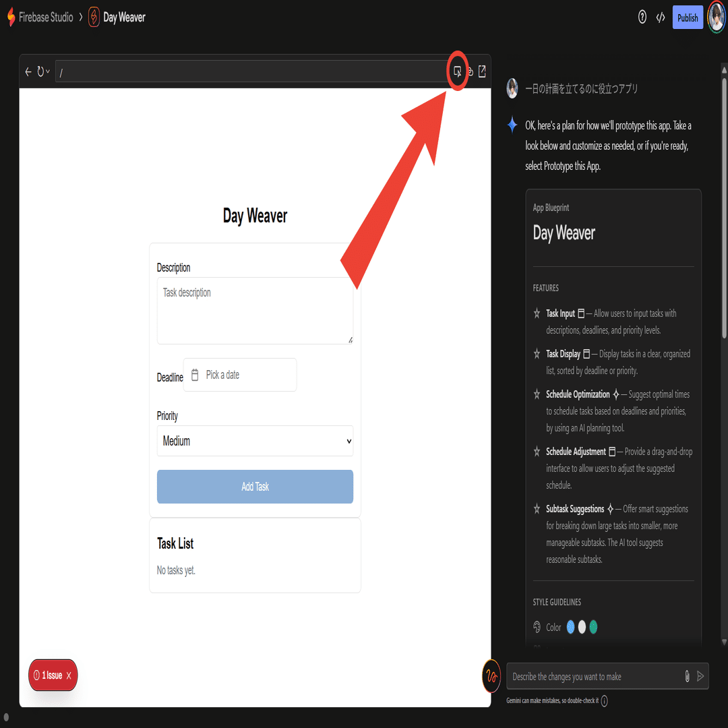
Task: Click the Gemini sparkle icon in chat
Action: click(x=512, y=125)
